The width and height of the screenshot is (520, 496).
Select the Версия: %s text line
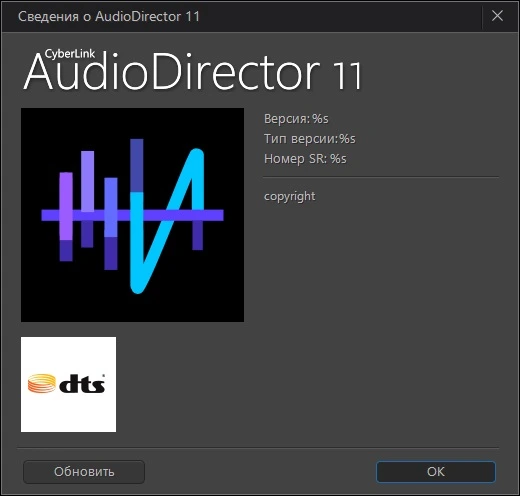tap(296, 119)
